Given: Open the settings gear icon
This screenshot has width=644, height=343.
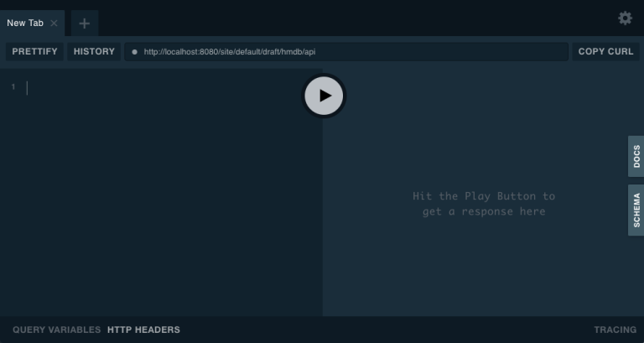Looking at the screenshot, I should (x=625, y=18).
